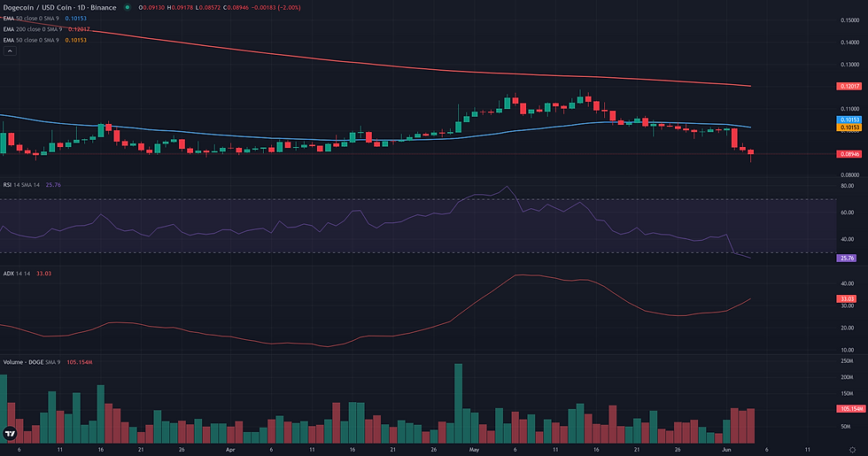Click the 0.08946 last price tag

[x=849, y=154]
